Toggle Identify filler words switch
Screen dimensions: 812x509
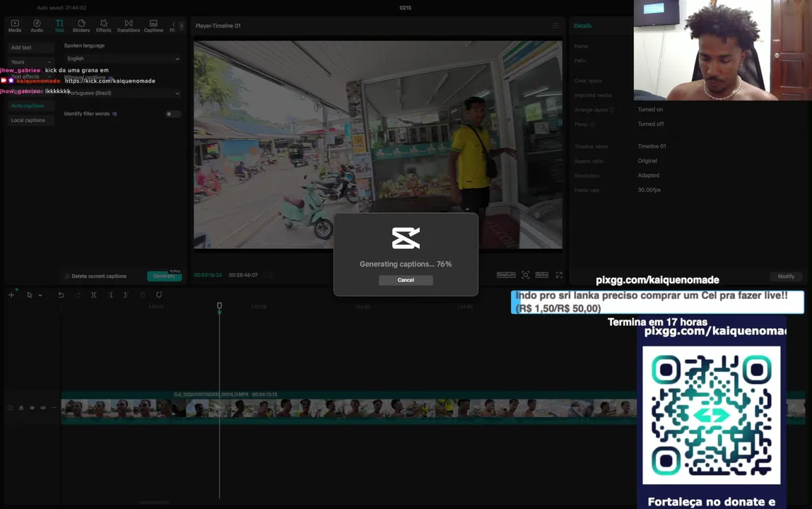point(172,114)
